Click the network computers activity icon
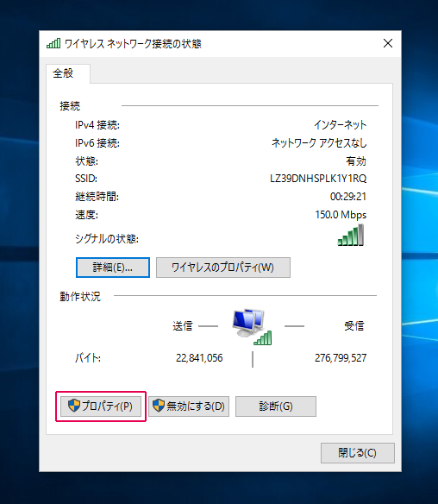Screen dimensions: 438x504 coord(252,326)
